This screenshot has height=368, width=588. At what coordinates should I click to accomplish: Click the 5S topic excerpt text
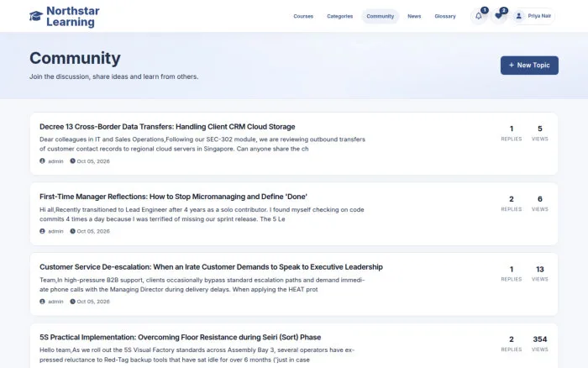(x=197, y=355)
